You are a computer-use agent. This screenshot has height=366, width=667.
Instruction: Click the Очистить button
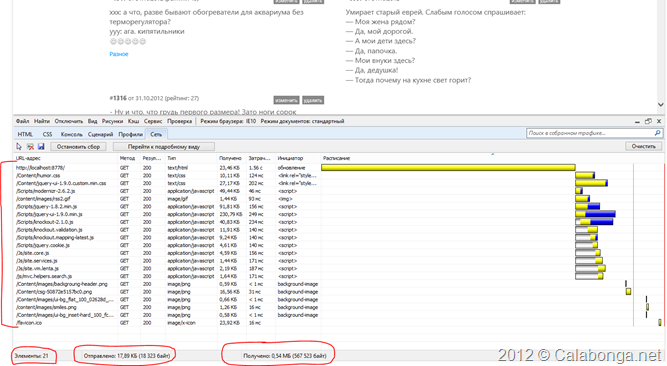(x=643, y=146)
